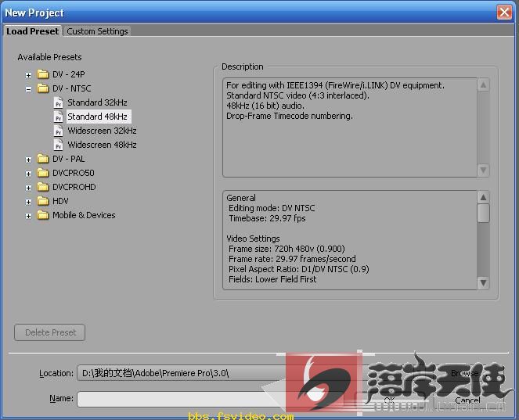Select the DV - PAL folder label

69,159
